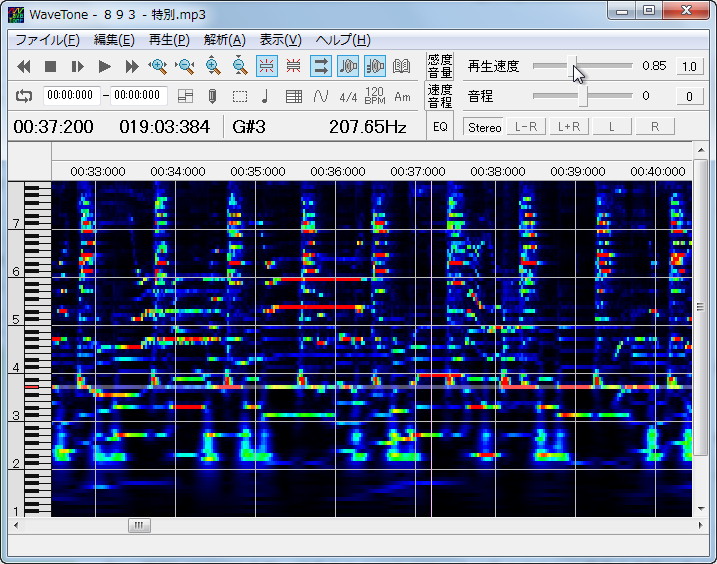Set the 4/4 time signature

click(x=348, y=97)
